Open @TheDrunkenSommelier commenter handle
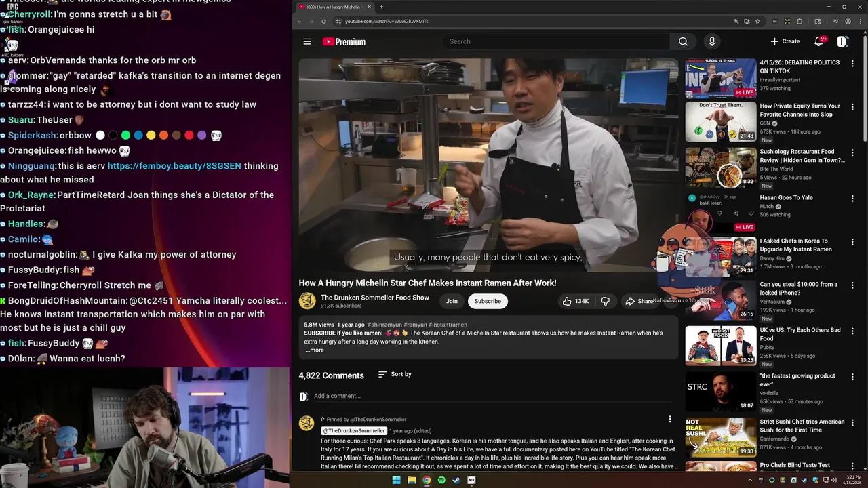This screenshot has width=868, height=488. click(353, 431)
